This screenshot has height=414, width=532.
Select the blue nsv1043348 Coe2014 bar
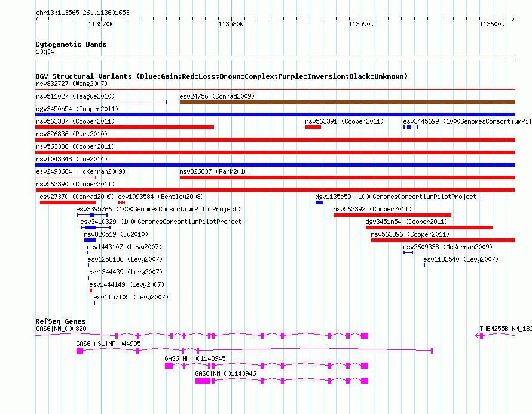coord(275,165)
